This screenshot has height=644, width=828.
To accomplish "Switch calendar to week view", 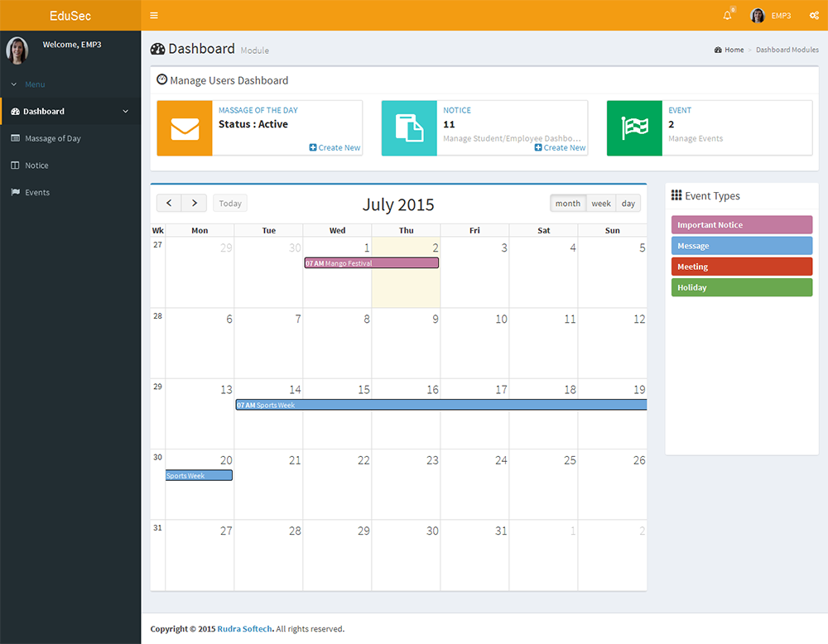I will point(601,204).
